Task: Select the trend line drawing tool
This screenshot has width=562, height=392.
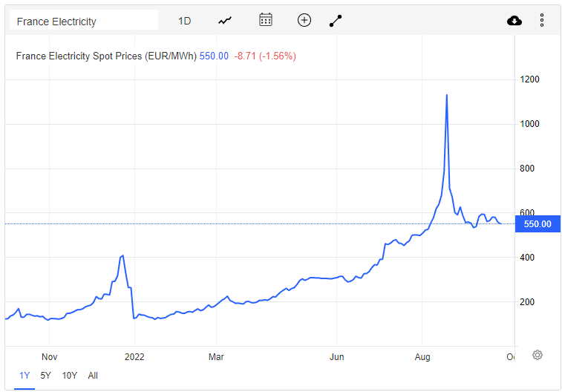Action: (x=336, y=21)
